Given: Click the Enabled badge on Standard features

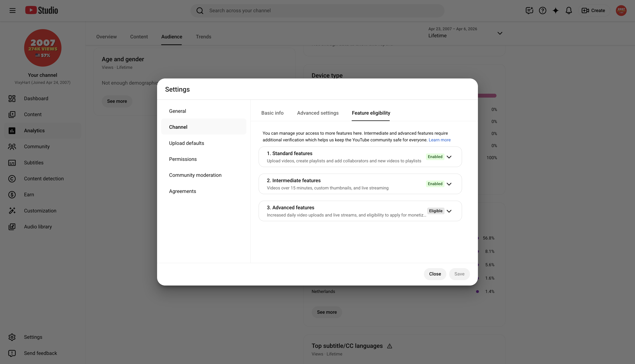Looking at the screenshot, I should (x=435, y=157).
